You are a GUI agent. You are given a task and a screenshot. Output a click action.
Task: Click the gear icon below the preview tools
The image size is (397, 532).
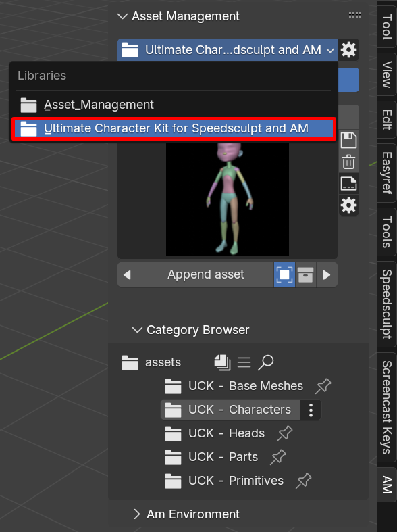coord(348,205)
